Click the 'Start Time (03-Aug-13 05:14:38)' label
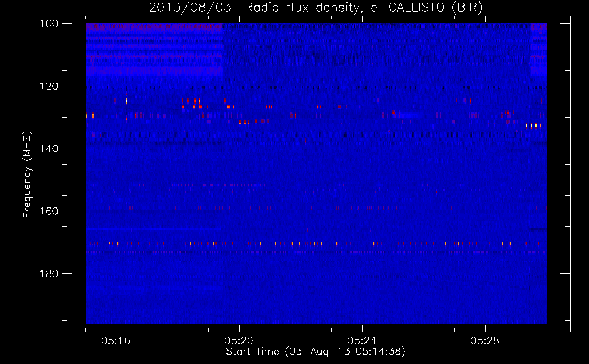 click(316, 352)
